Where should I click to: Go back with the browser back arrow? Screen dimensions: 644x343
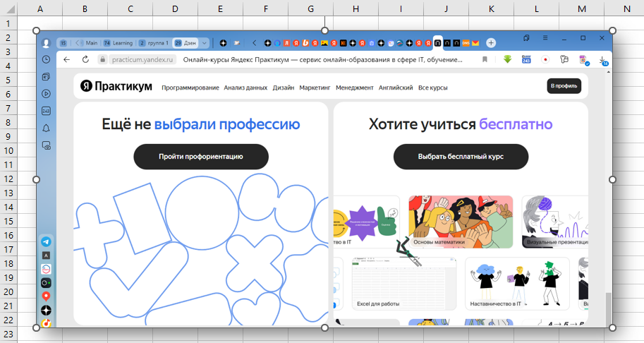[67, 59]
